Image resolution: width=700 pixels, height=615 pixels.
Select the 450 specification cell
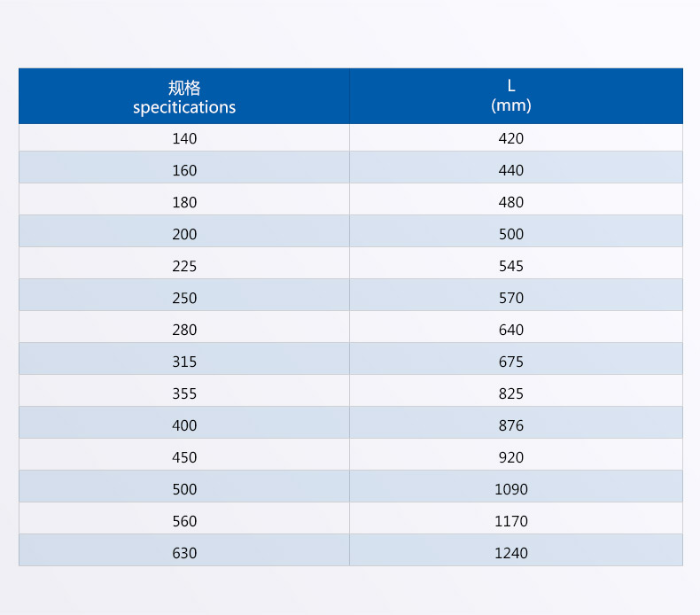184,457
